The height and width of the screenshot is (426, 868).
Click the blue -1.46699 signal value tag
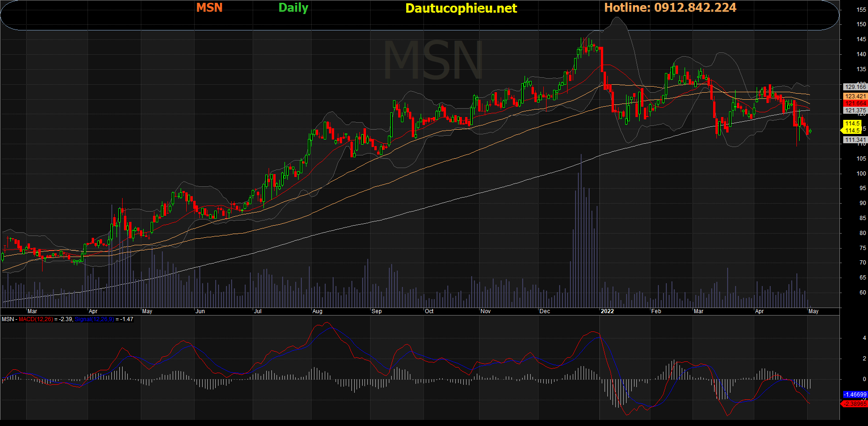click(855, 395)
